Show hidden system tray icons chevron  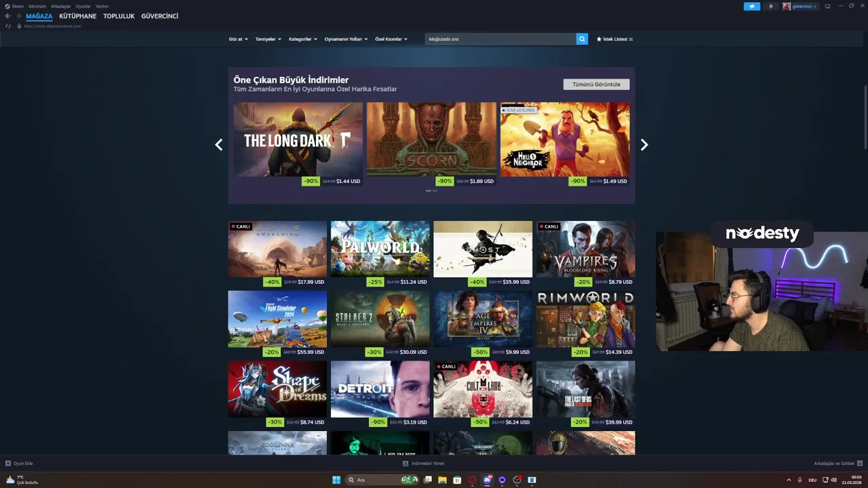(789, 480)
